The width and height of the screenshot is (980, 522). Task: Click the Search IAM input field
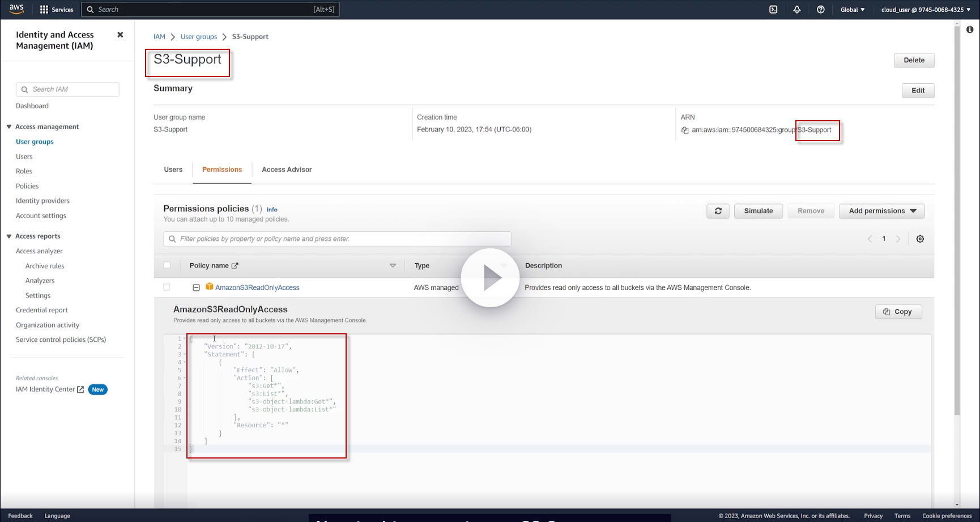click(x=67, y=90)
